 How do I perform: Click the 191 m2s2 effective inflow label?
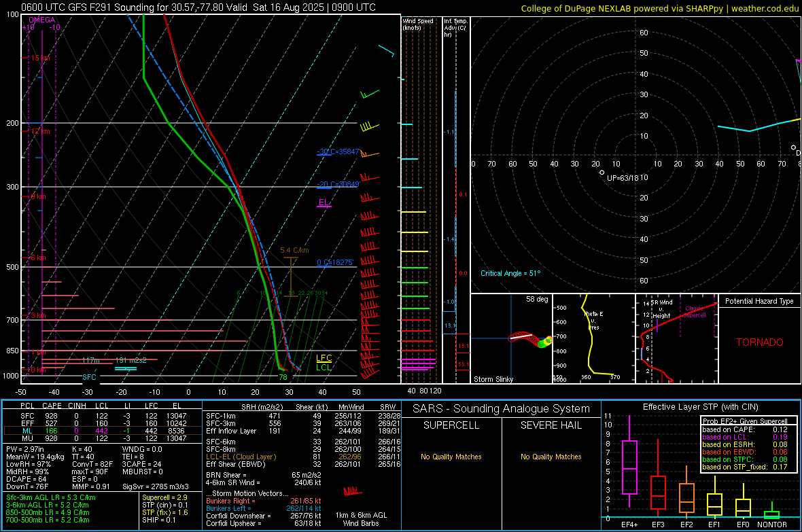tap(131, 360)
